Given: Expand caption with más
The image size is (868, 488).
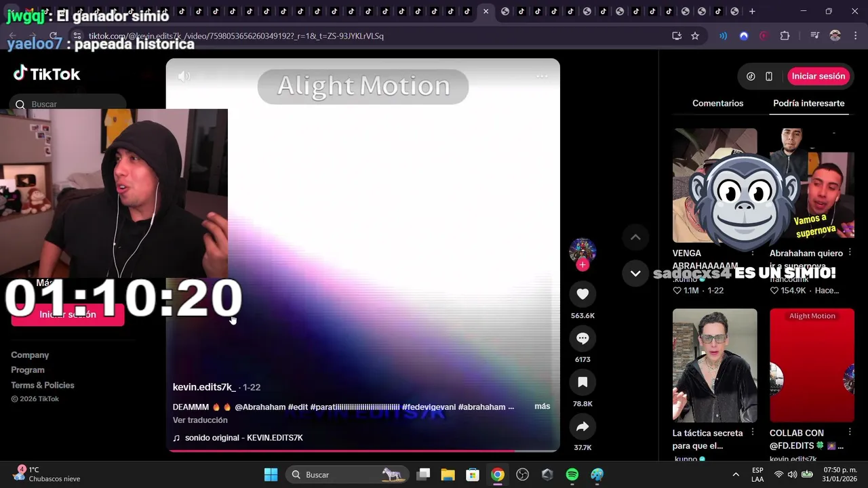Looking at the screenshot, I should pos(542,407).
